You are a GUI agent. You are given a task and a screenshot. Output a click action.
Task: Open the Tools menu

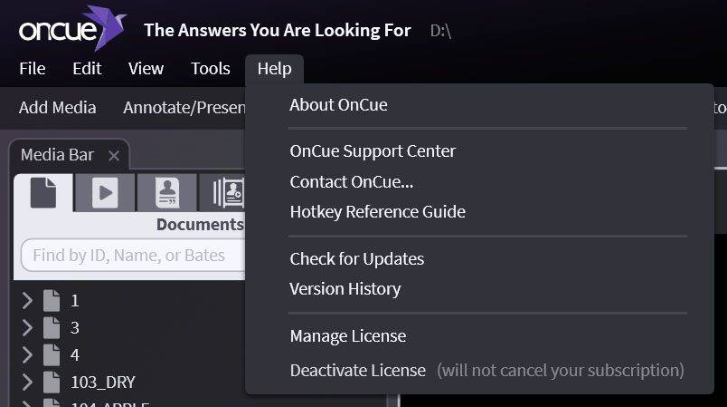(x=210, y=69)
